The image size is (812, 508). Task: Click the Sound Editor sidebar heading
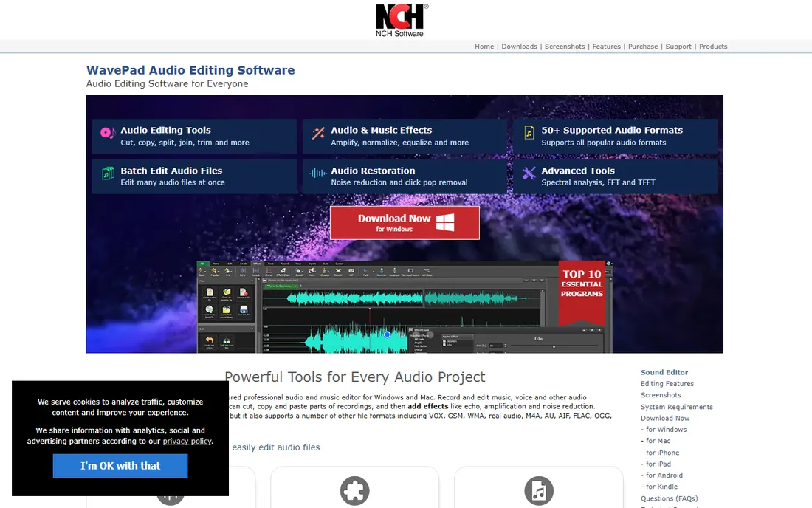[664, 372]
